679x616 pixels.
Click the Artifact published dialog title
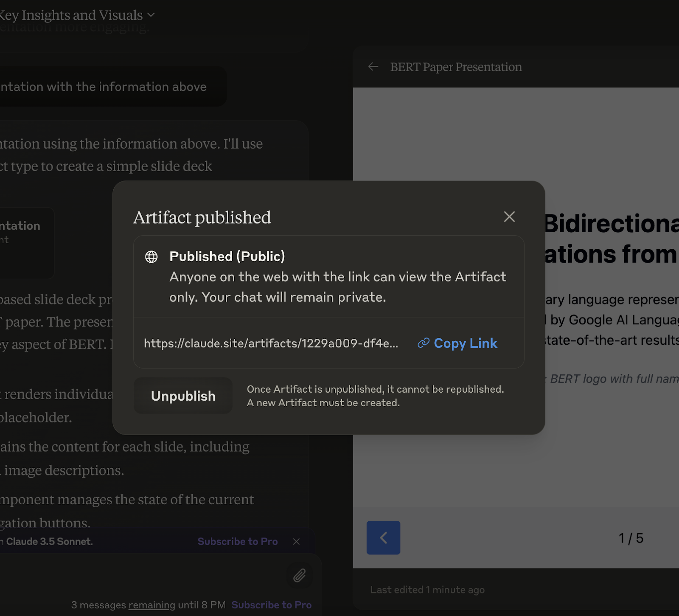(x=202, y=217)
